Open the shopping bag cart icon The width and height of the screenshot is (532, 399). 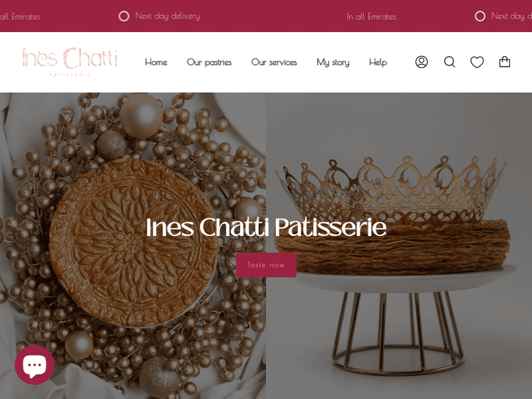coord(504,62)
